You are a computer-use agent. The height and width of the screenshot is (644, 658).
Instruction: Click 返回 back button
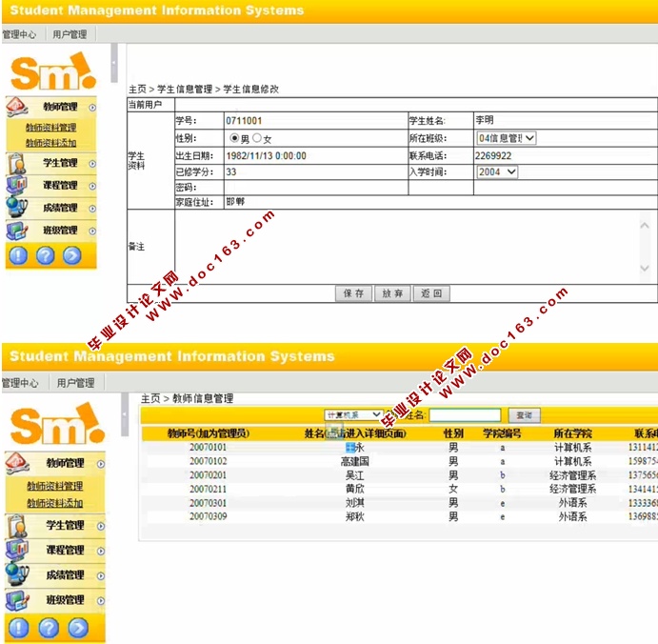tap(431, 293)
